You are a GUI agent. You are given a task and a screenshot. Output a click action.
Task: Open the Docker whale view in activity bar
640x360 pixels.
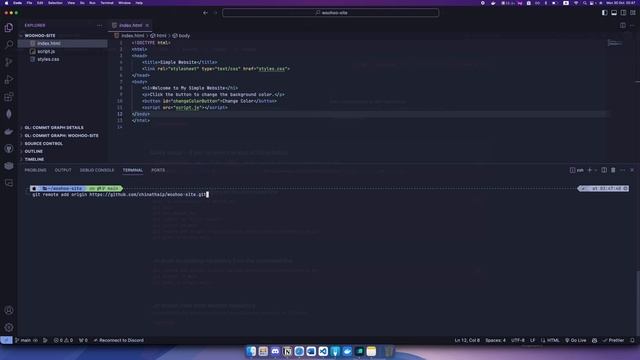[9, 131]
